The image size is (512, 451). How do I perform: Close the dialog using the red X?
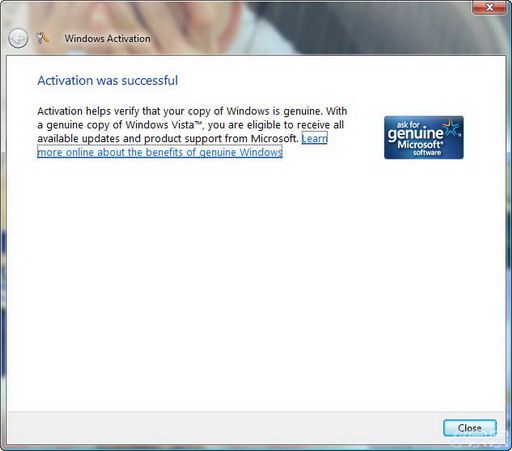coord(489,7)
